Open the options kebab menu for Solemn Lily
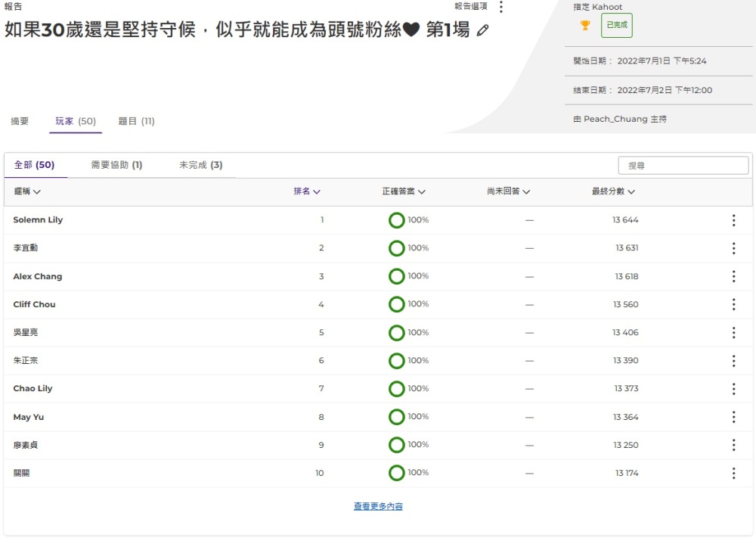 (733, 219)
